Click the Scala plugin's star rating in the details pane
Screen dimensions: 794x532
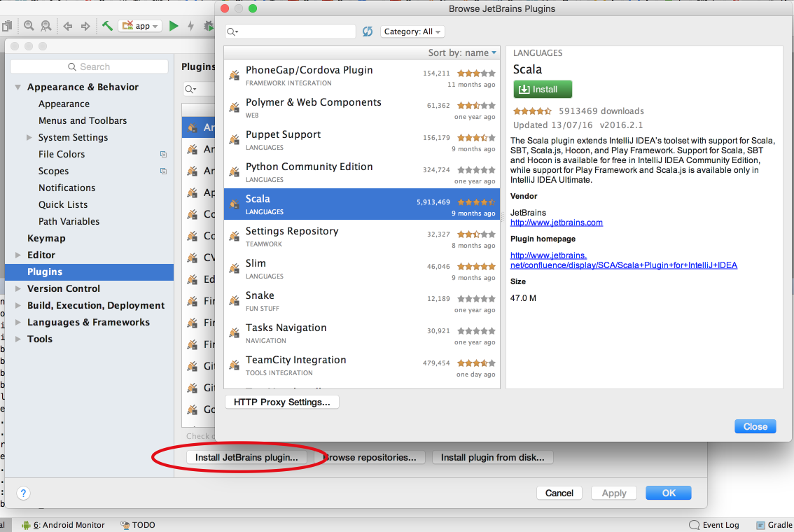point(531,111)
